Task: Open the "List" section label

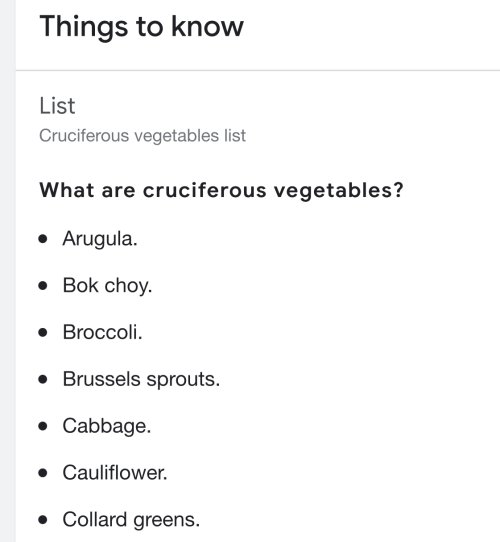Action: click(57, 106)
